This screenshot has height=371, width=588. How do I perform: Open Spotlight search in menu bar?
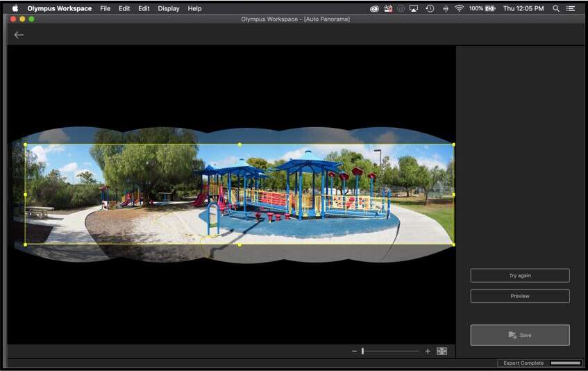click(556, 8)
